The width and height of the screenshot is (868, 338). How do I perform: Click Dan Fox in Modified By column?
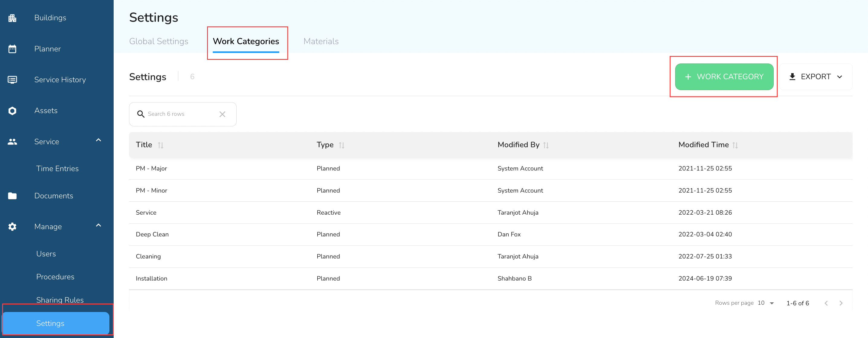click(509, 235)
